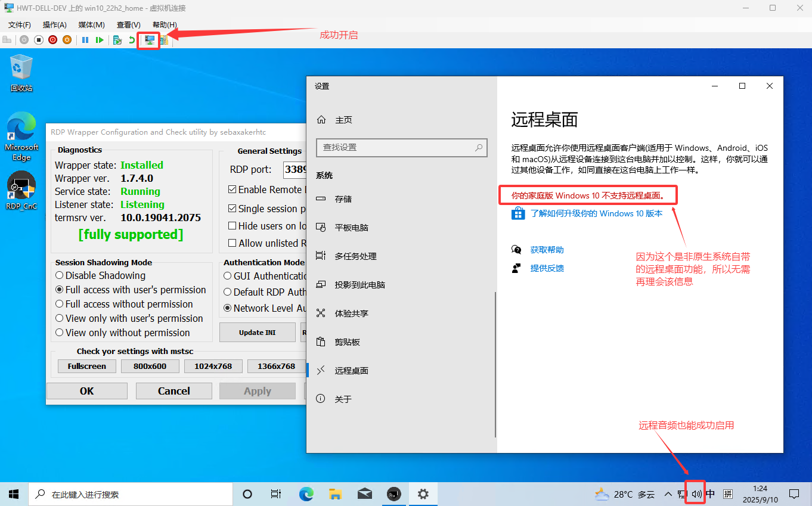Click the 获取帮助 link
Image resolution: width=812 pixels, height=506 pixels.
point(547,250)
